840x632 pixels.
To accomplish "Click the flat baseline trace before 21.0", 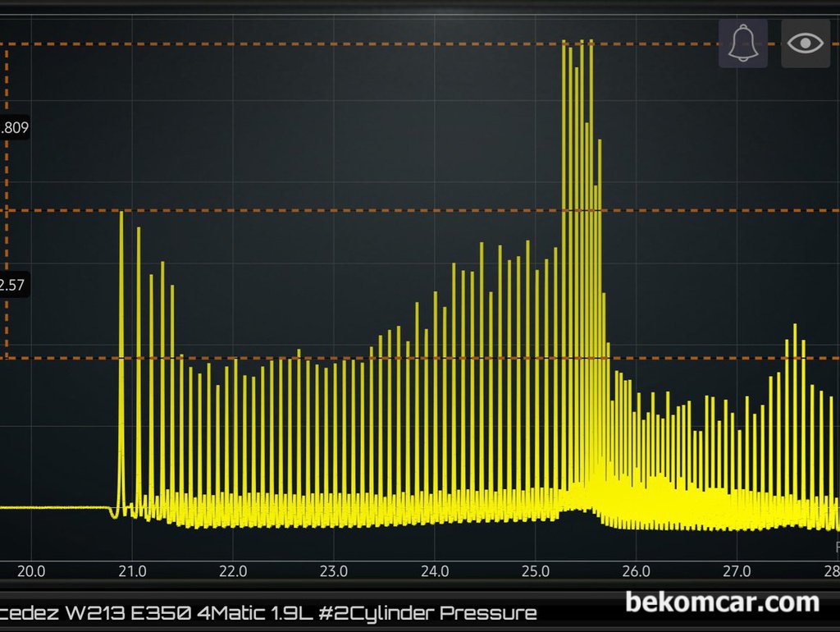I will [57, 507].
